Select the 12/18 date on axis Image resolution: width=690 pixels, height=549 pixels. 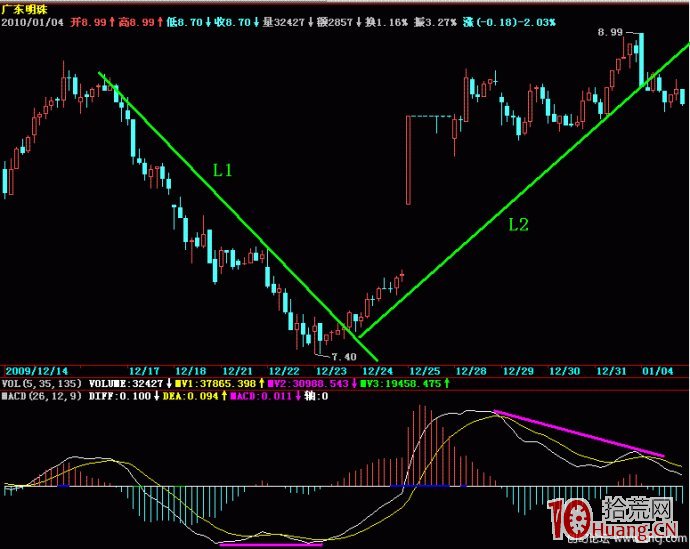tap(191, 371)
